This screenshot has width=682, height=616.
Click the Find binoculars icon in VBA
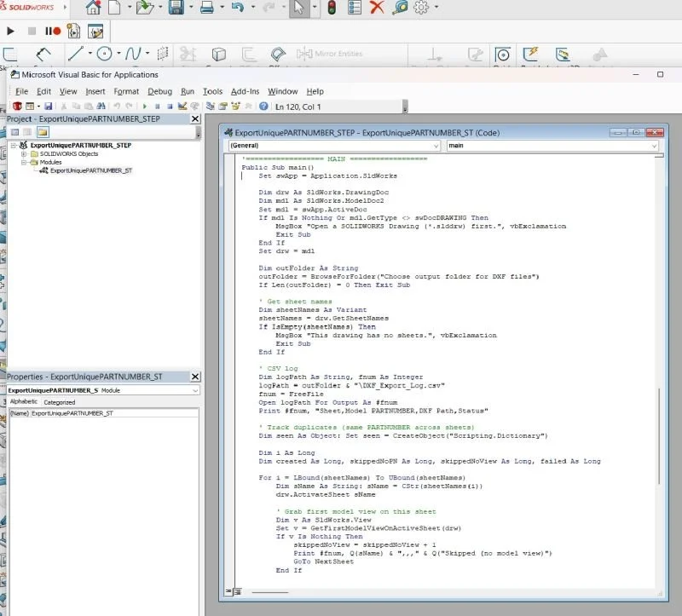[101, 106]
